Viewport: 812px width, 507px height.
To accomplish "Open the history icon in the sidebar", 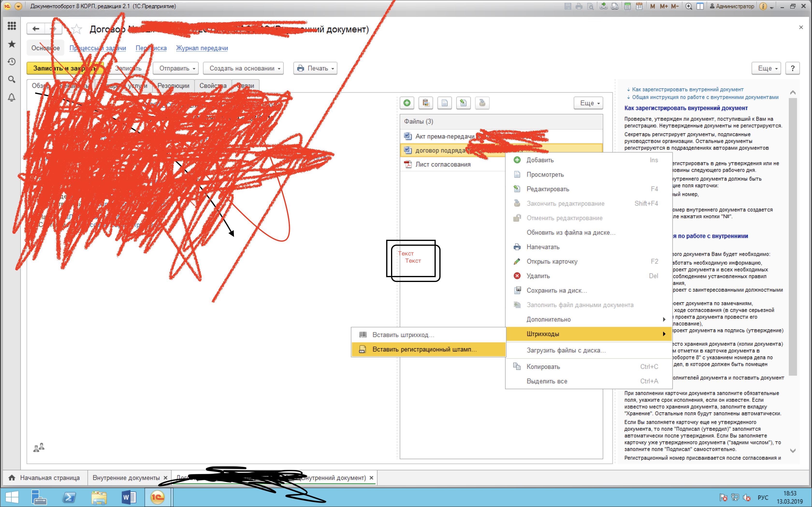I will pyautogui.click(x=12, y=61).
